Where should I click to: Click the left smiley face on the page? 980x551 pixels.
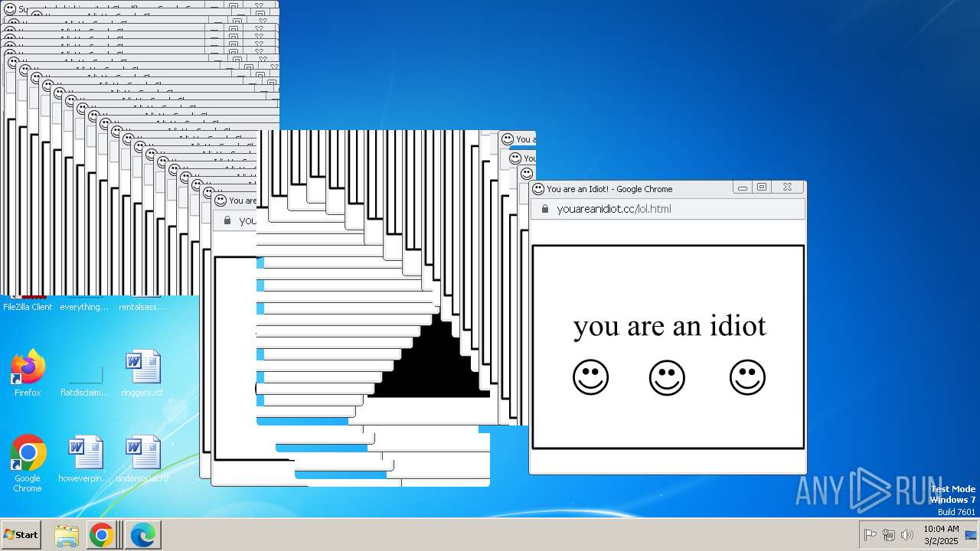click(x=590, y=377)
